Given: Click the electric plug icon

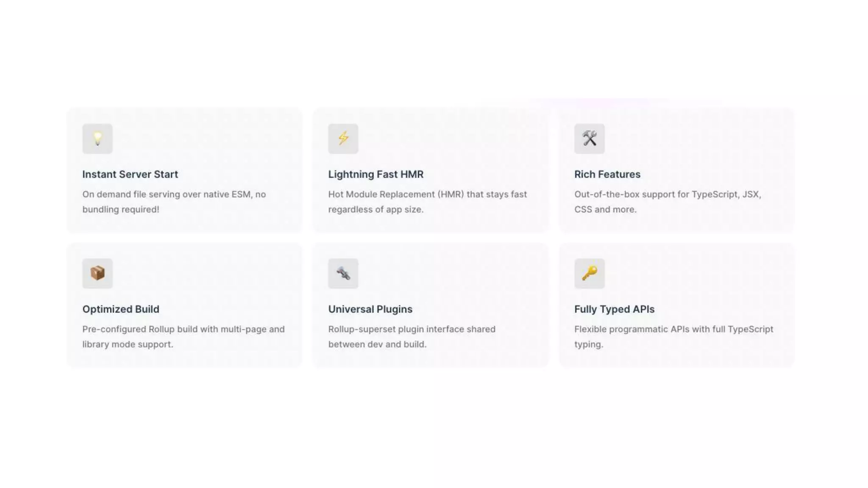Looking at the screenshot, I should 343,273.
